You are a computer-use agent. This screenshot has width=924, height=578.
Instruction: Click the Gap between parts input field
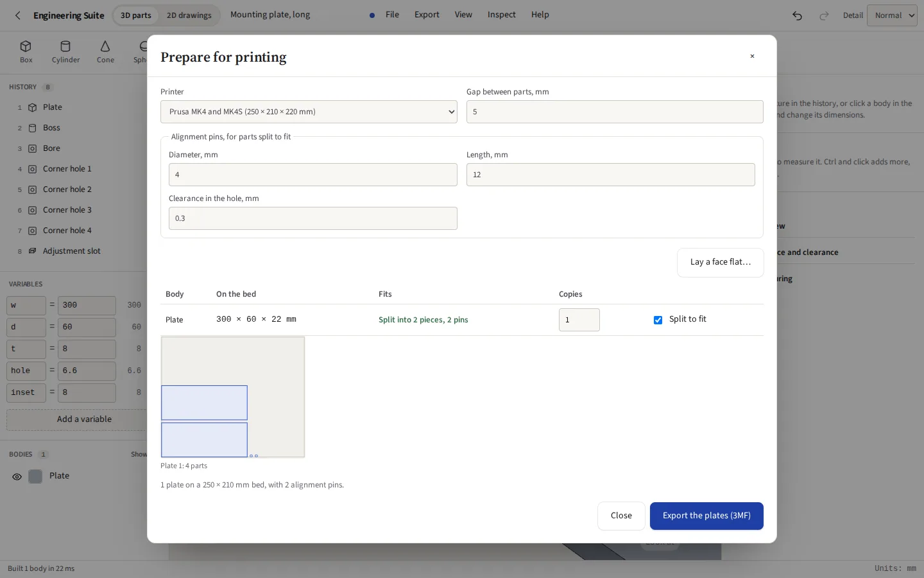point(615,112)
